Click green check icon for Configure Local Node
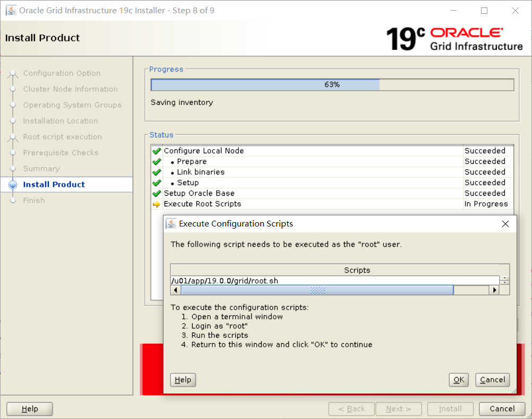 157,151
